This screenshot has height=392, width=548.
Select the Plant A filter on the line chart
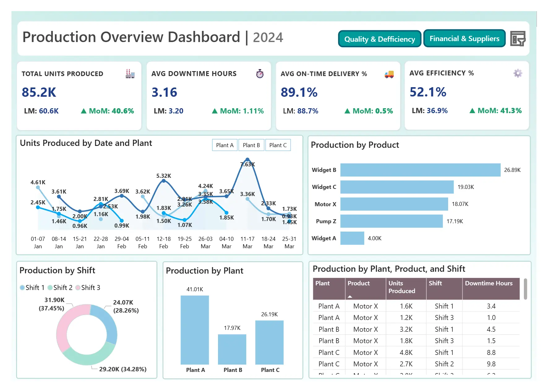(225, 145)
